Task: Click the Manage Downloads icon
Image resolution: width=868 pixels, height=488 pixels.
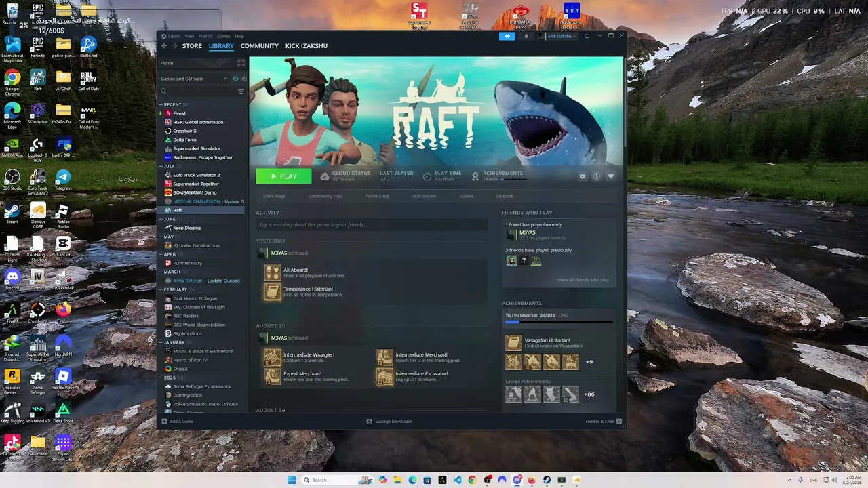Action: coord(369,422)
